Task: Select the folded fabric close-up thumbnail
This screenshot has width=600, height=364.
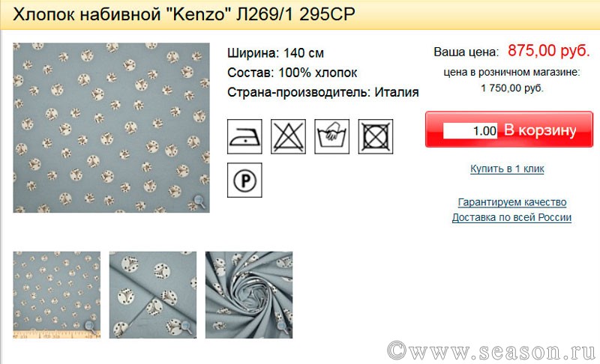Action: (153, 295)
